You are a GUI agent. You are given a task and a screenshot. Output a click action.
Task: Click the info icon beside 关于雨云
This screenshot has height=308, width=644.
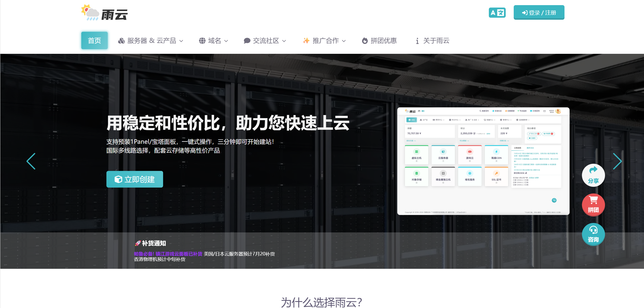click(x=417, y=41)
